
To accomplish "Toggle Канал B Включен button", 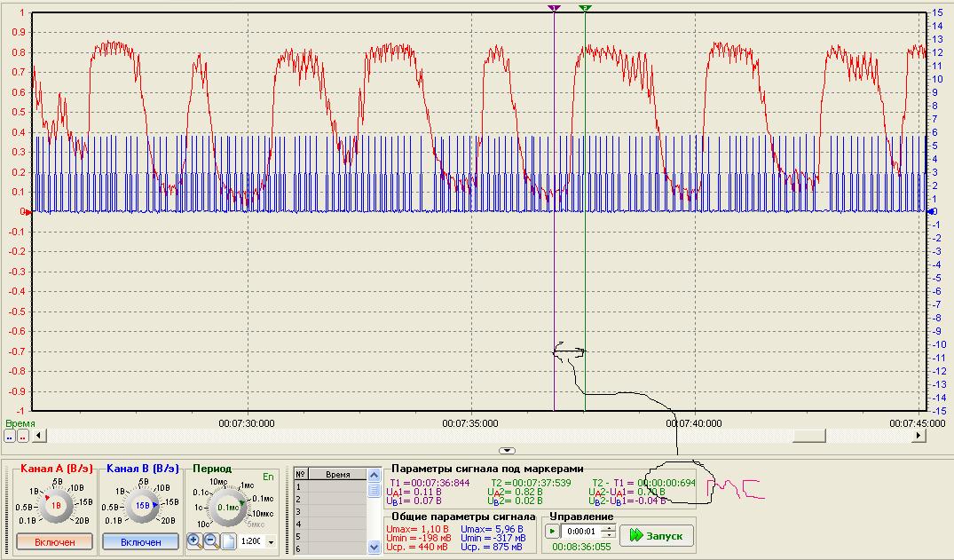I will point(141,541).
